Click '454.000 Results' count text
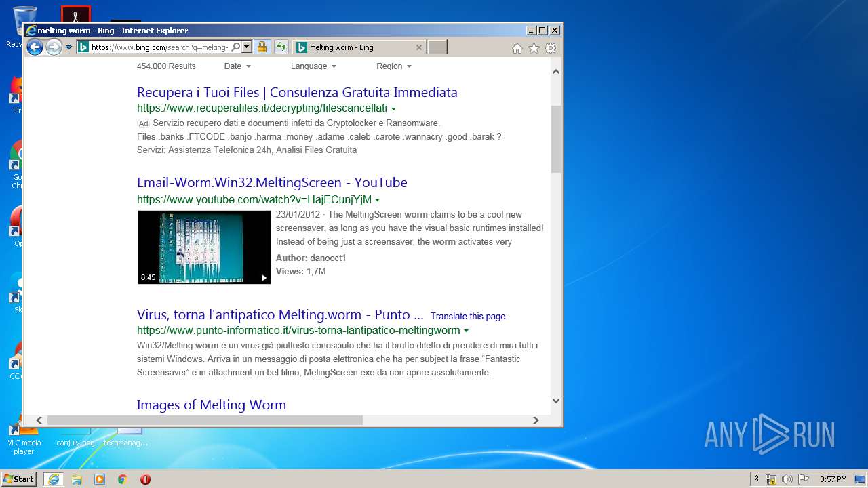This screenshot has width=868, height=488. click(166, 66)
